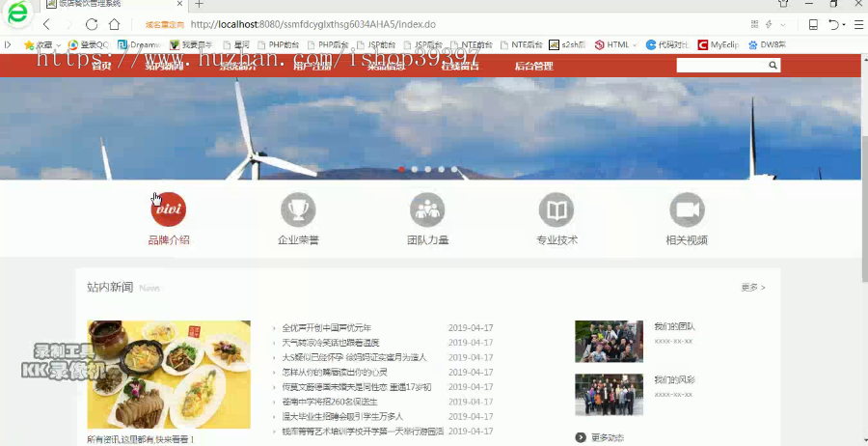Click the undo closed tab icon
Viewport: 868px width, 446px height.
click(833, 24)
